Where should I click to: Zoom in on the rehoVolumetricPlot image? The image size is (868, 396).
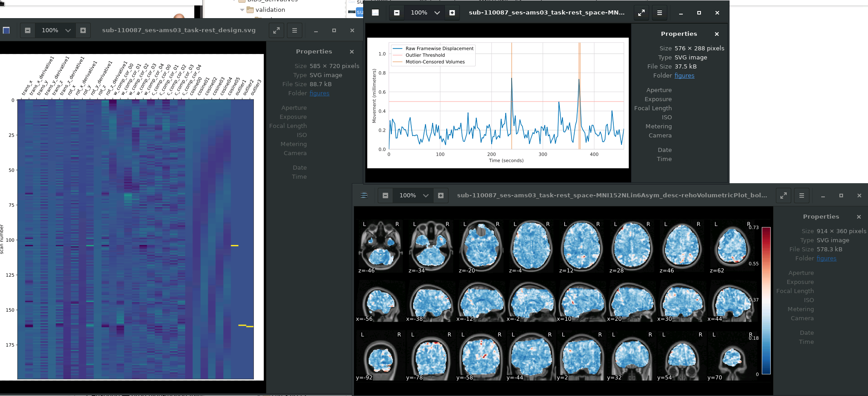pyautogui.click(x=441, y=196)
